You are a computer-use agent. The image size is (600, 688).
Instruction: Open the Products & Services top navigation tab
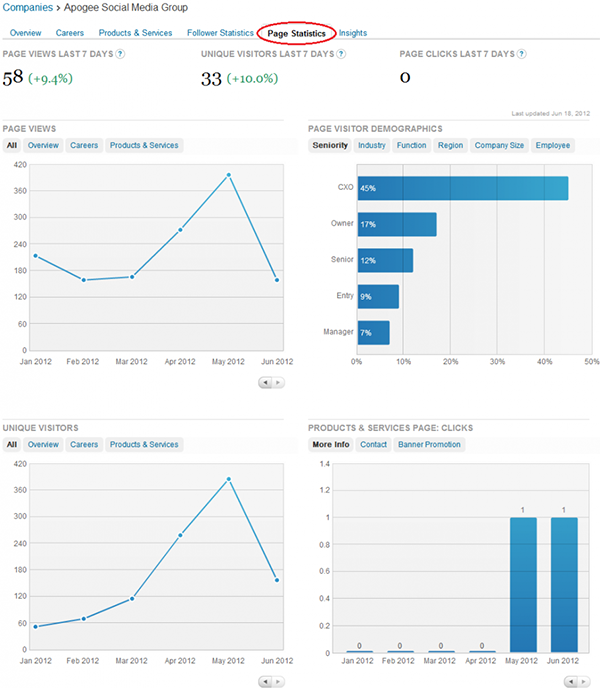click(135, 33)
